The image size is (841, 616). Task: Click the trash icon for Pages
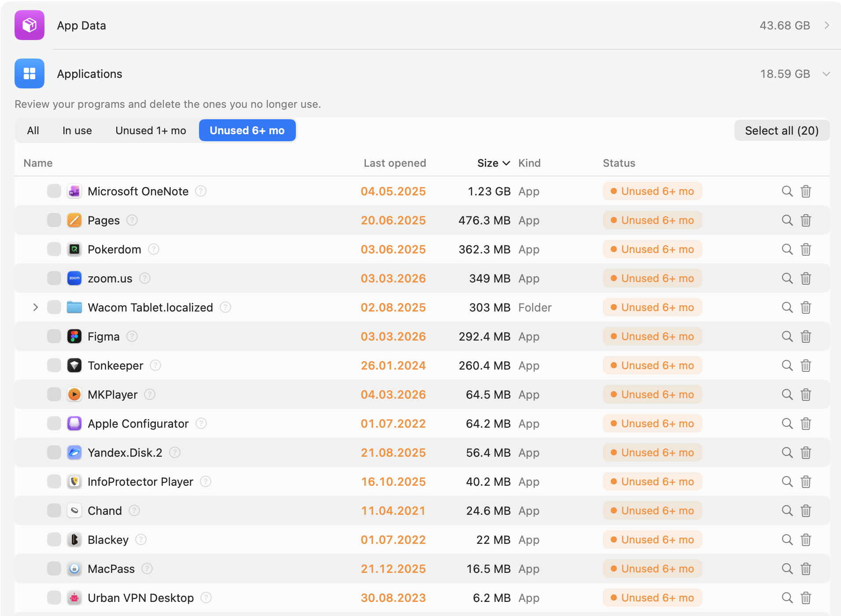(x=806, y=220)
